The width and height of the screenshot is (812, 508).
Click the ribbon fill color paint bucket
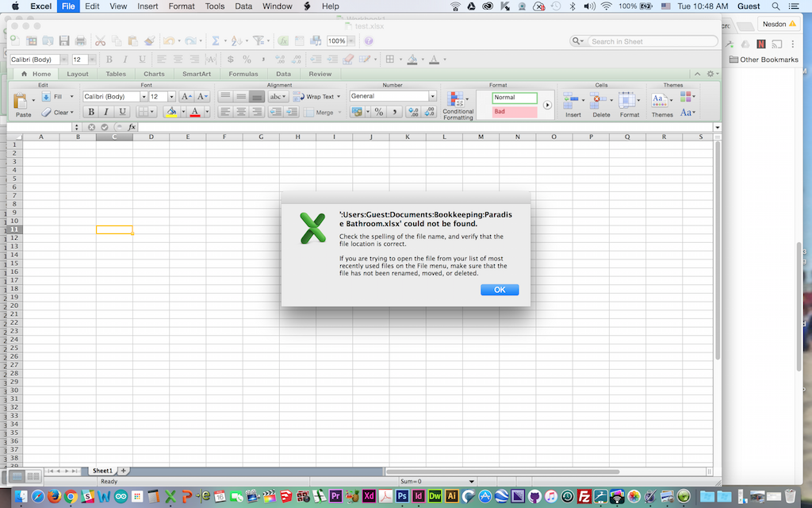click(171, 112)
